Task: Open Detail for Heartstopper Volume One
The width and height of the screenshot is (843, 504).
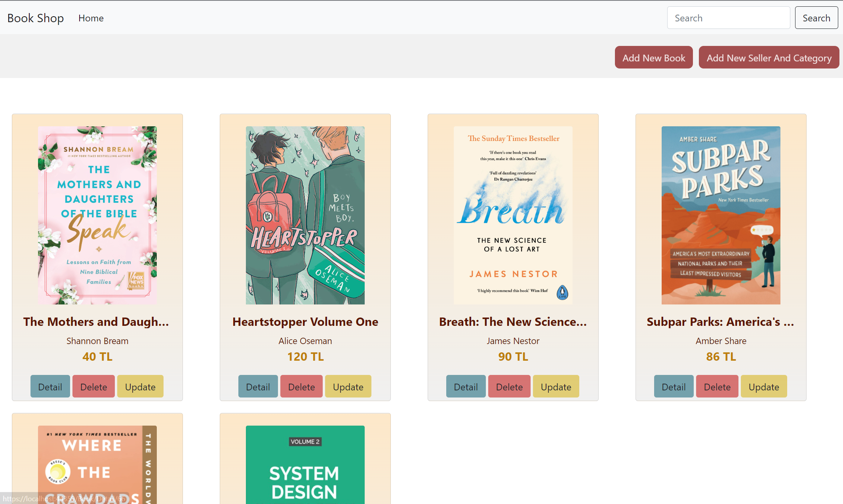Action: coord(258,386)
